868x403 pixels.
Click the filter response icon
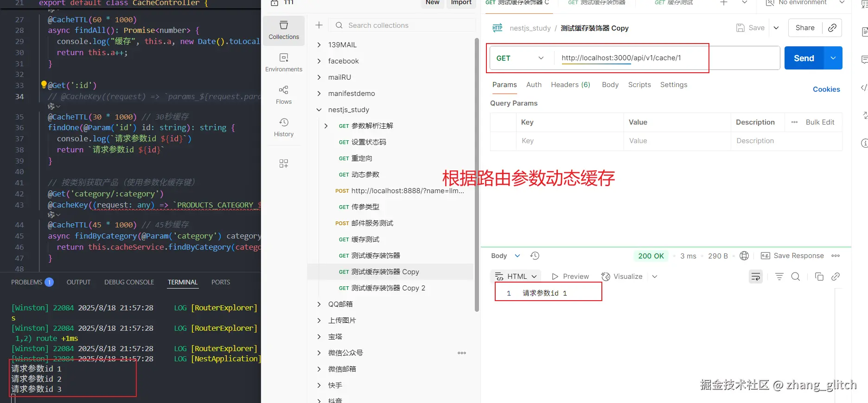779,277
